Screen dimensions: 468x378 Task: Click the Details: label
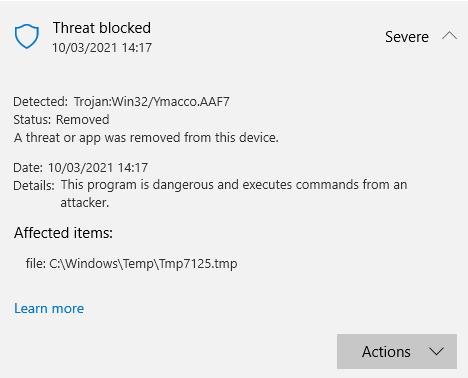(x=34, y=185)
